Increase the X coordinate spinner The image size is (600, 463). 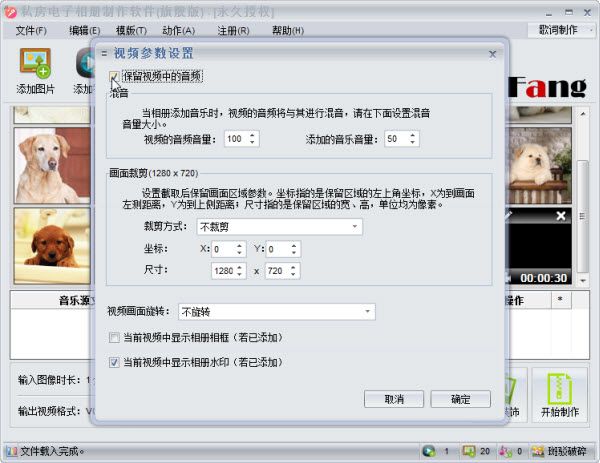coord(239,246)
